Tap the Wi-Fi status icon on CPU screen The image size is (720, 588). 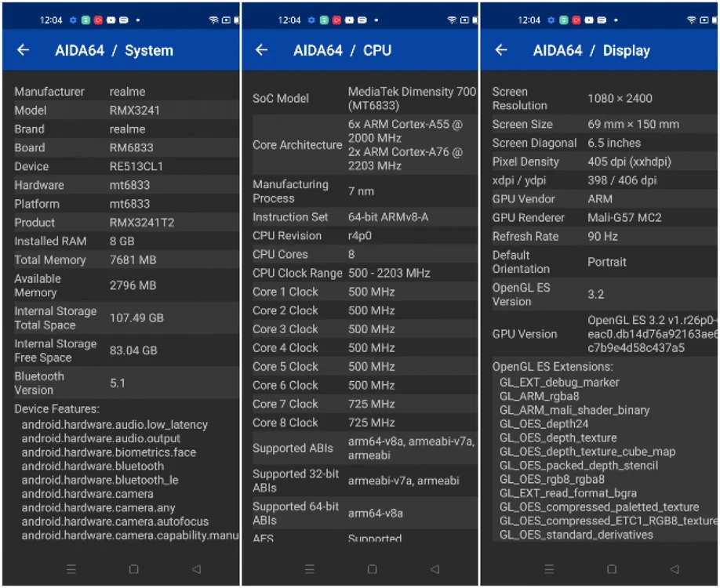pyautogui.click(x=452, y=20)
